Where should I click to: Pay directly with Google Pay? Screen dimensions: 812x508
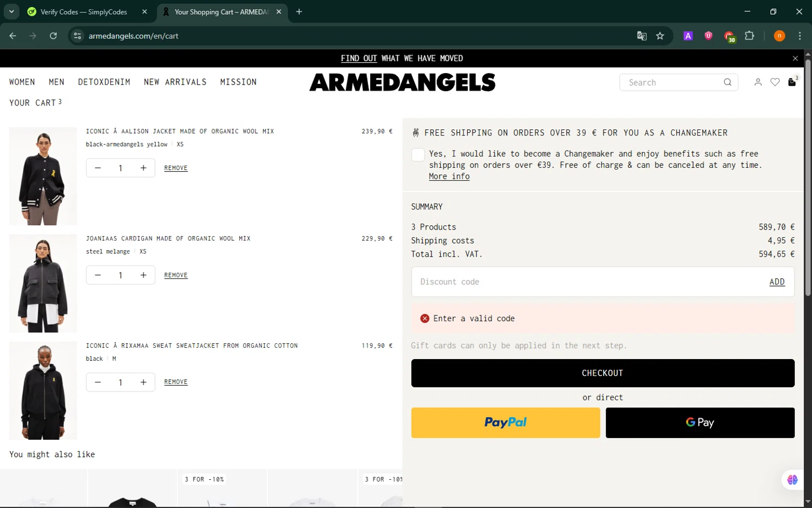[x=700, y=423]
